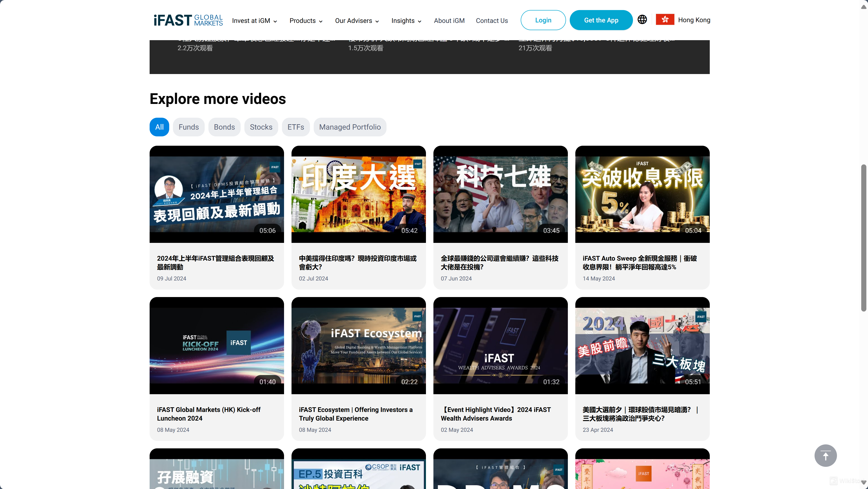Click the Explore more videos heading
Viewport: 868px width, 489px height.
(x=218, y=99)
